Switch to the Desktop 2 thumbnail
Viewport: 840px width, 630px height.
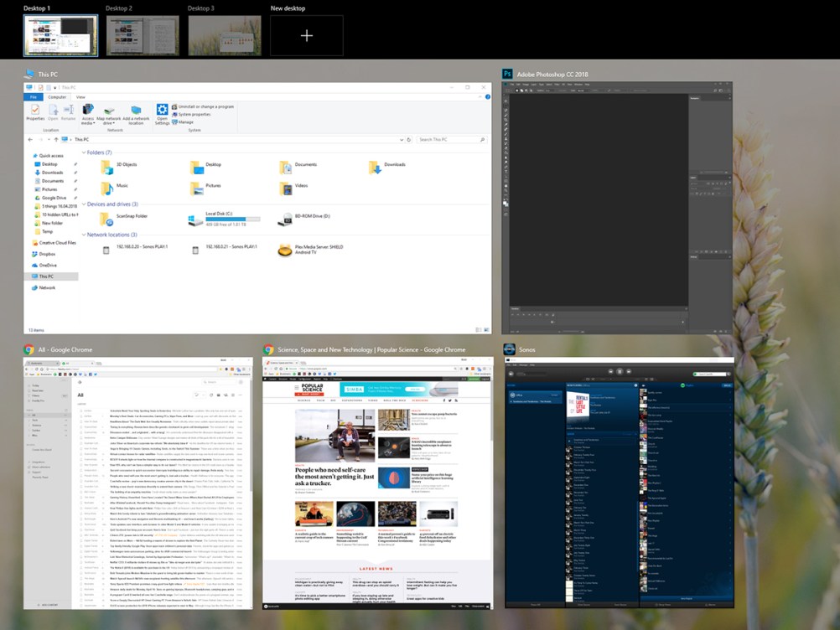(142, 34)
